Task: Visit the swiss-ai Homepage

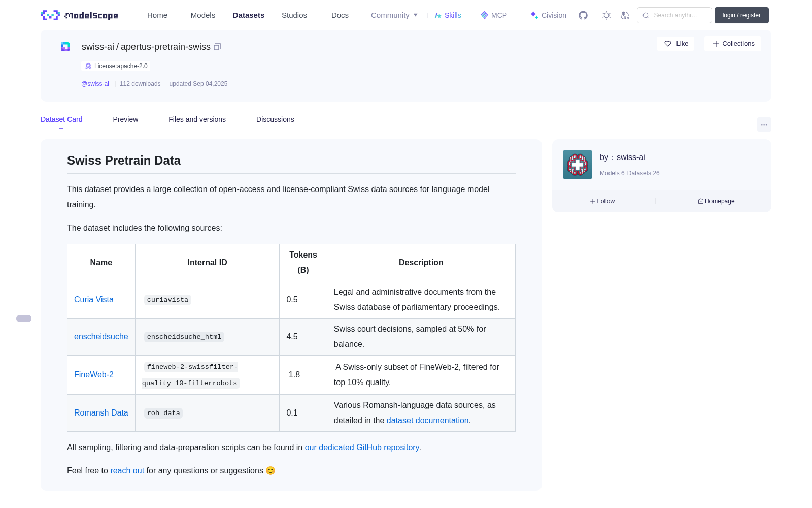Action: [x=716, y=201]
